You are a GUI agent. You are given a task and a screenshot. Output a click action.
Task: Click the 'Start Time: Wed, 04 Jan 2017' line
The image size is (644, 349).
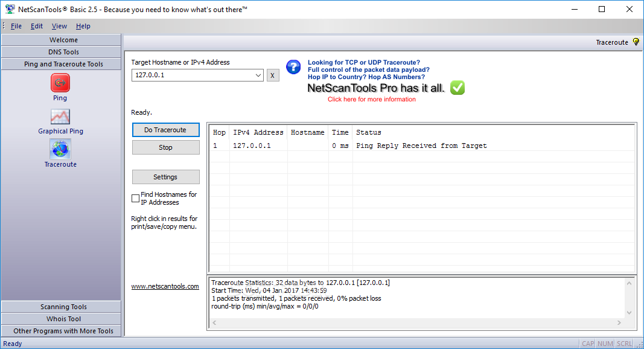(x=269, y=290)
